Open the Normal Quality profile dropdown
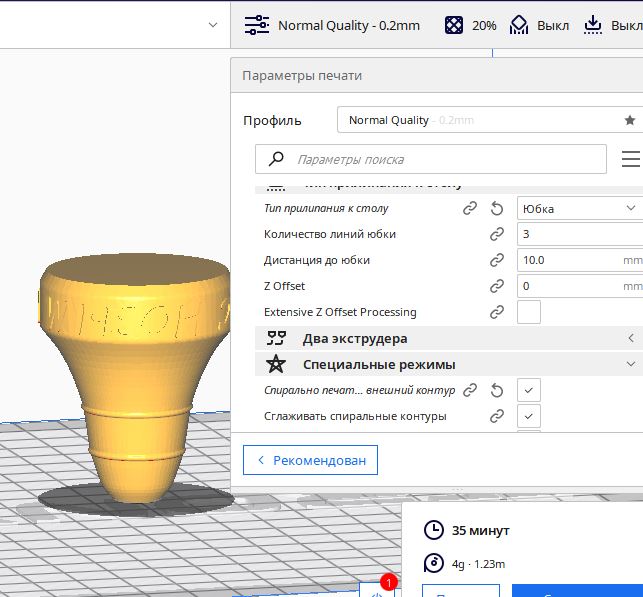Image resolution: width=643 pixels, height=597 pixels. (x=490, y=120)
